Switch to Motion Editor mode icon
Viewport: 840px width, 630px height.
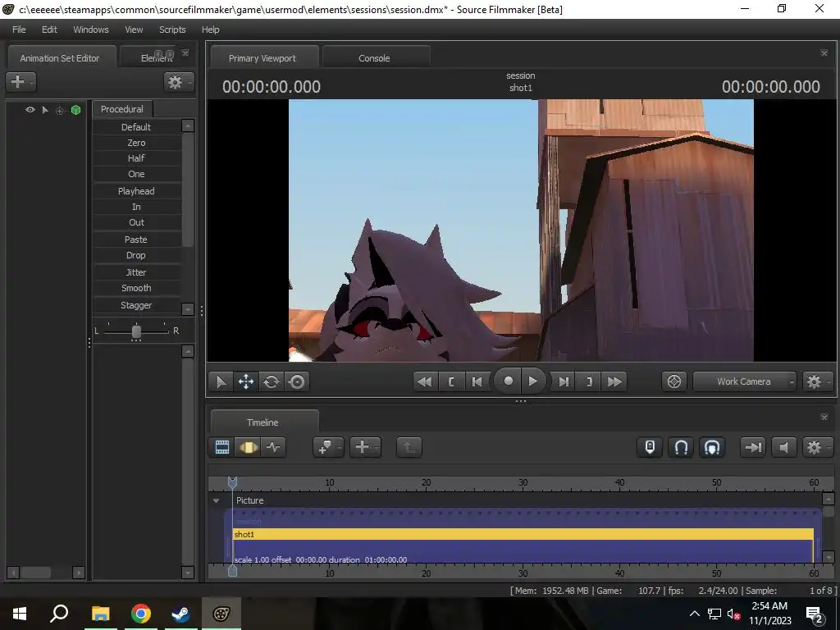click(248, 447)
